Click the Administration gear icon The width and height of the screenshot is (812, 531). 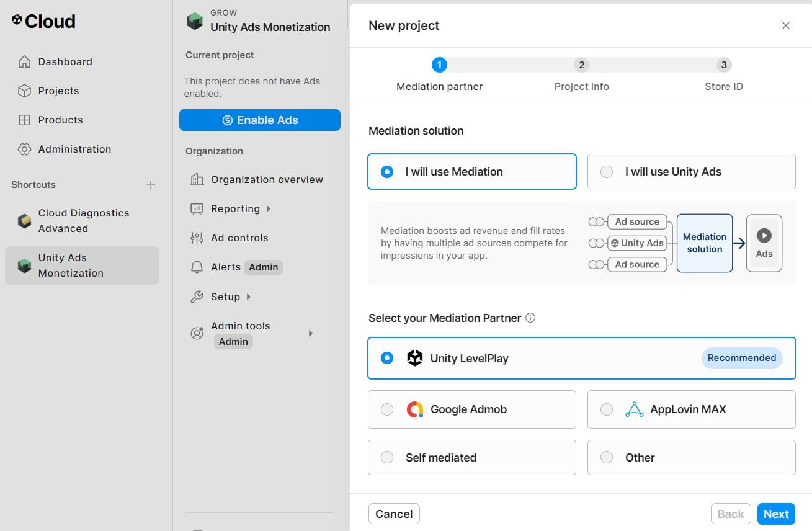[24, 149]
